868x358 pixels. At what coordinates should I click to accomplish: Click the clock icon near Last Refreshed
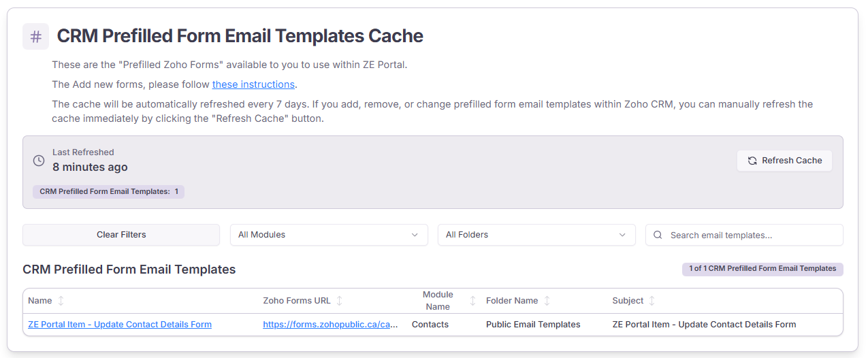[x=39, y=161]
